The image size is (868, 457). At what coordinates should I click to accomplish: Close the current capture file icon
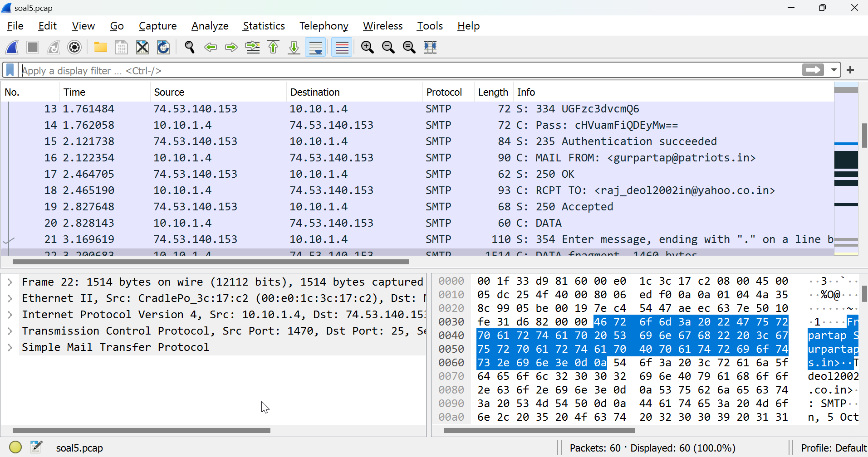click(142, 47)
